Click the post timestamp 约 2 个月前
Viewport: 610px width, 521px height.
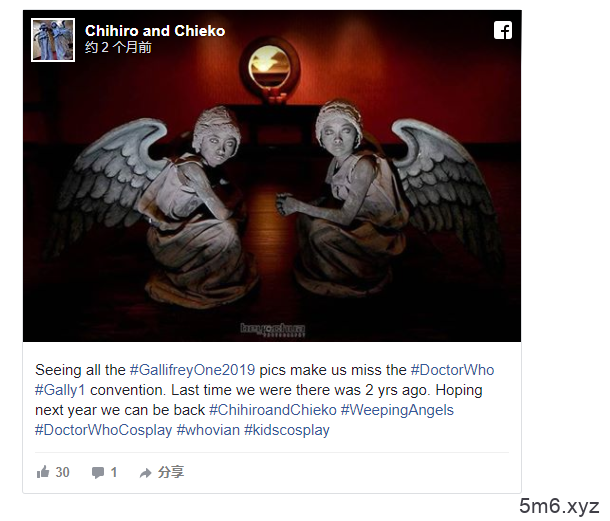tap(118, 47)
